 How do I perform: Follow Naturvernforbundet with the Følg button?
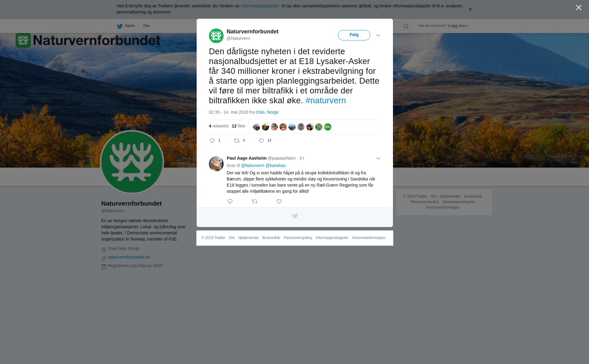[x=354, y=35]
